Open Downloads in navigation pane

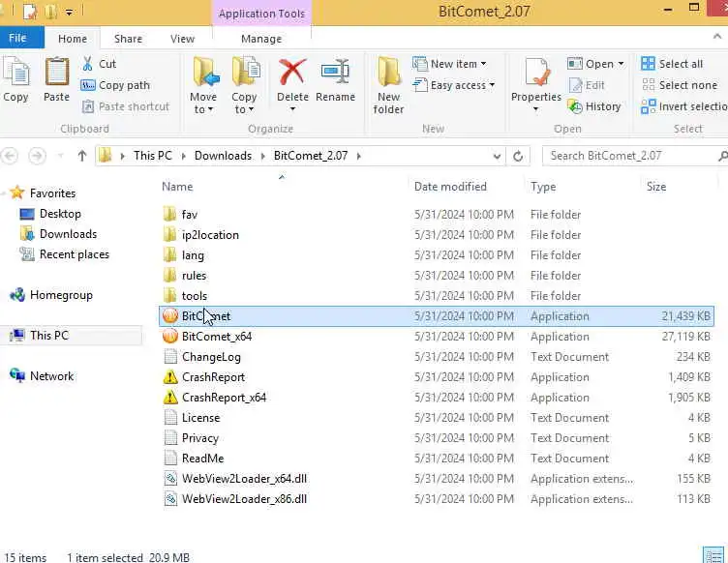click(68, 234)
